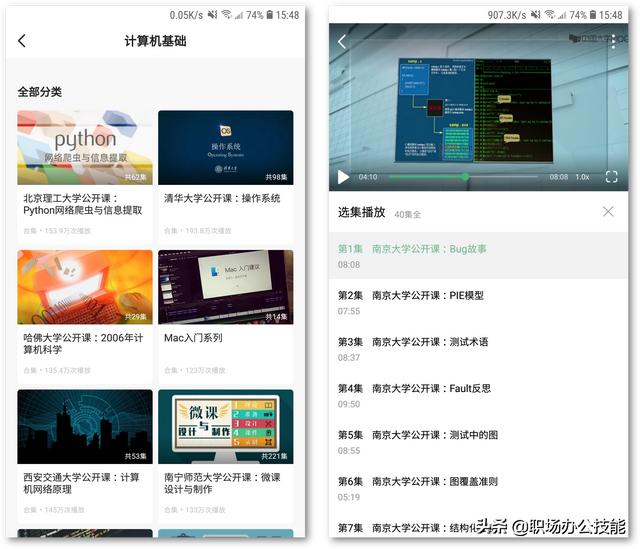Select episode 第3集 测试术语
Image resolution: width=640 pixels, height=549 pixels.
tap(478, 349)
